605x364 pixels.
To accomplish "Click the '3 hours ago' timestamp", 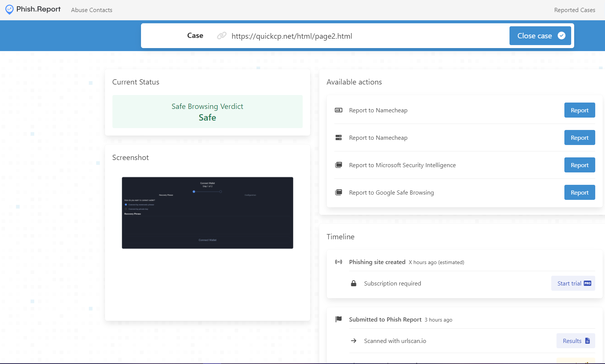I will coord(438,320).
